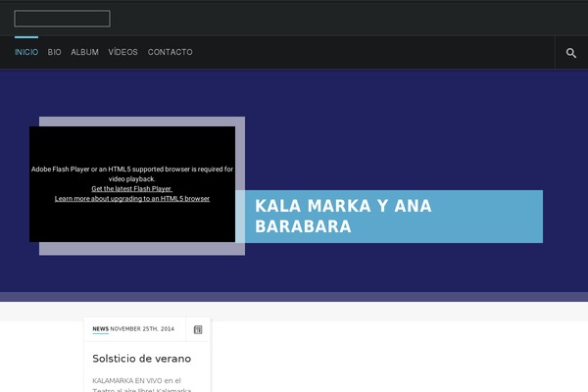Open the VÍDEOS menu item

click(x=123, y=52)
